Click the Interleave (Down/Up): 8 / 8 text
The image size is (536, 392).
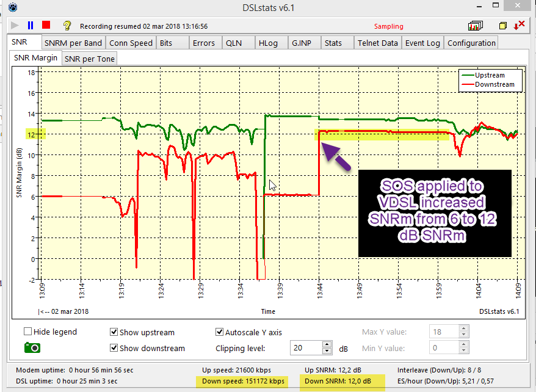440,370
